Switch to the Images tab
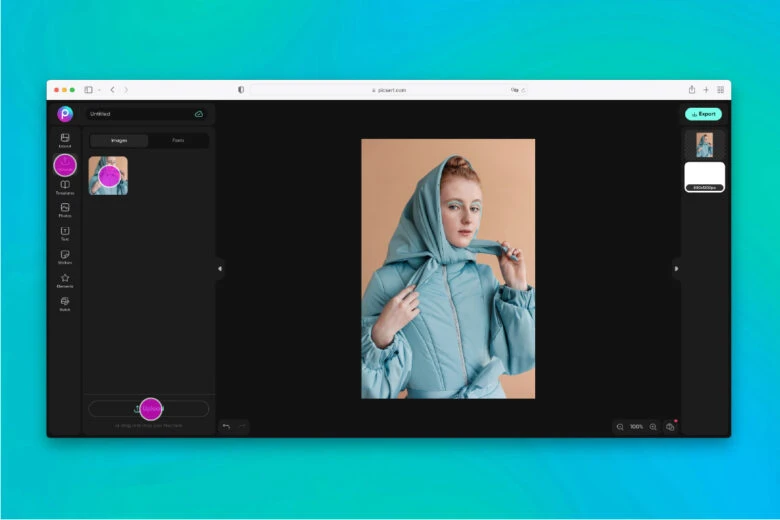 (119, 140)
